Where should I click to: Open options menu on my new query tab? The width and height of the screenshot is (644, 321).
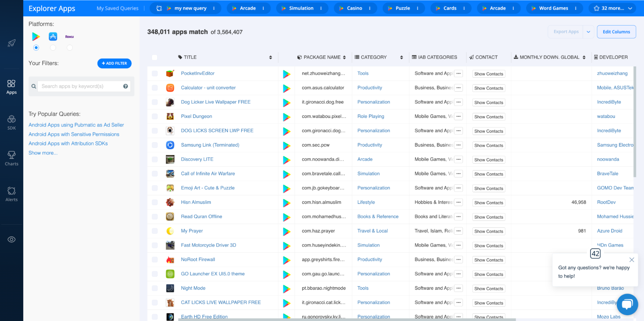point(214,8)
